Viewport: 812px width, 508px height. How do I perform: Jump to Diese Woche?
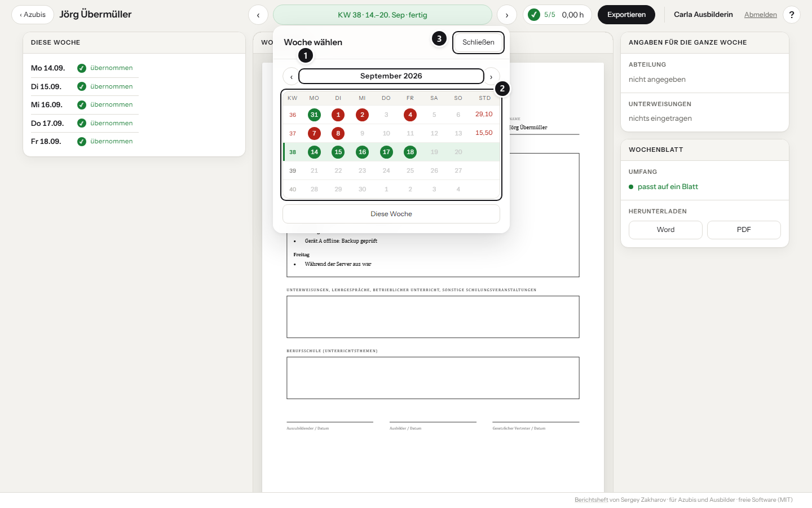[391, 214]
